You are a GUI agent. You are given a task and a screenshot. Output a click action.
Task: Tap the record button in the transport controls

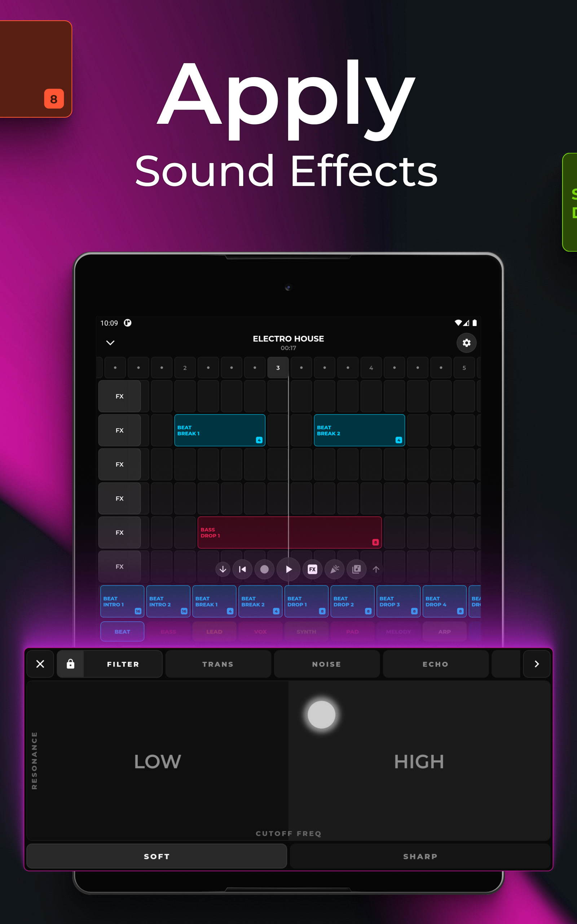coord(265,569)
